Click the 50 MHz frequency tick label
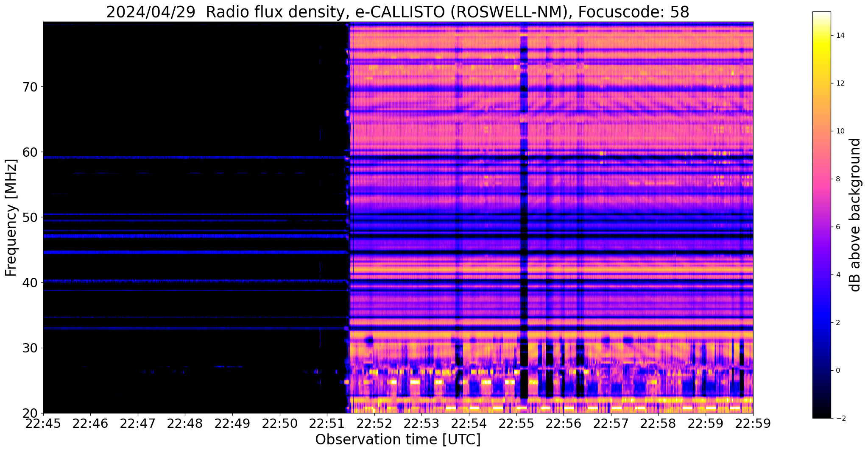 tap(30, 217)
